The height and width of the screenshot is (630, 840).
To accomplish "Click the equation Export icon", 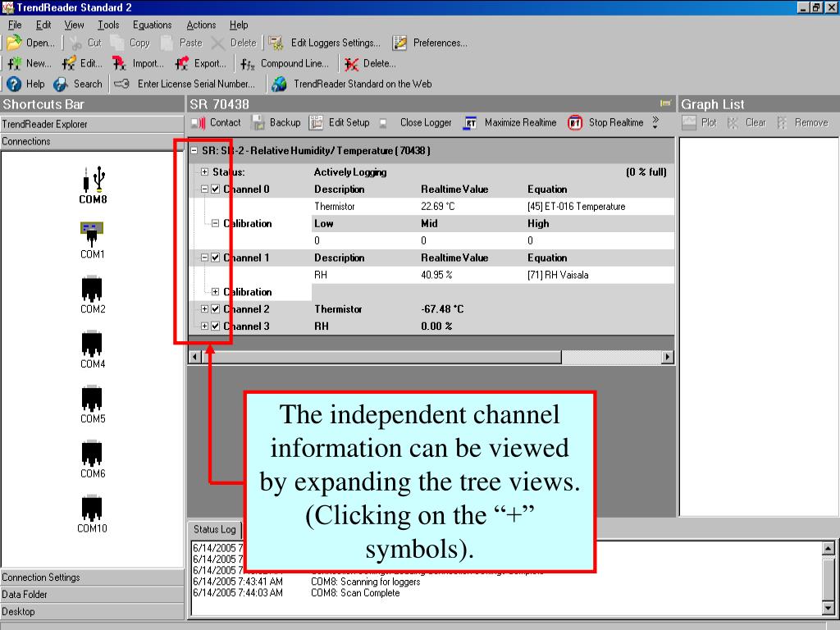I will click(182, 64).
